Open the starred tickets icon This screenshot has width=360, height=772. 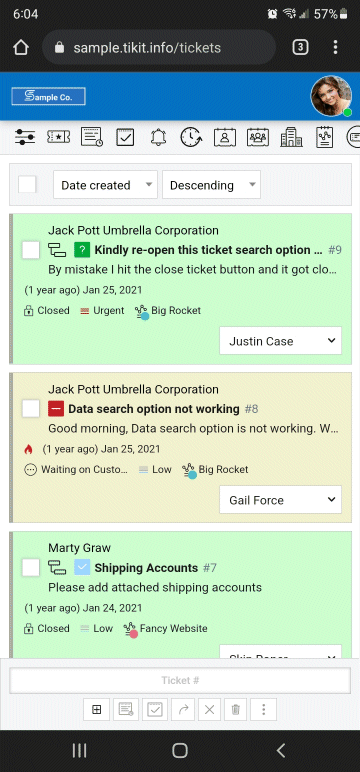click(59, 137)
